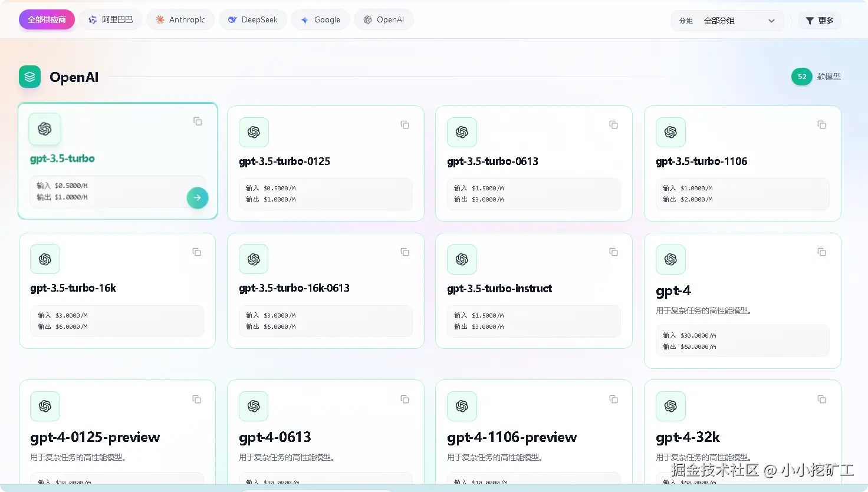Open the gpt-4-0613 model title

[275, 437]
